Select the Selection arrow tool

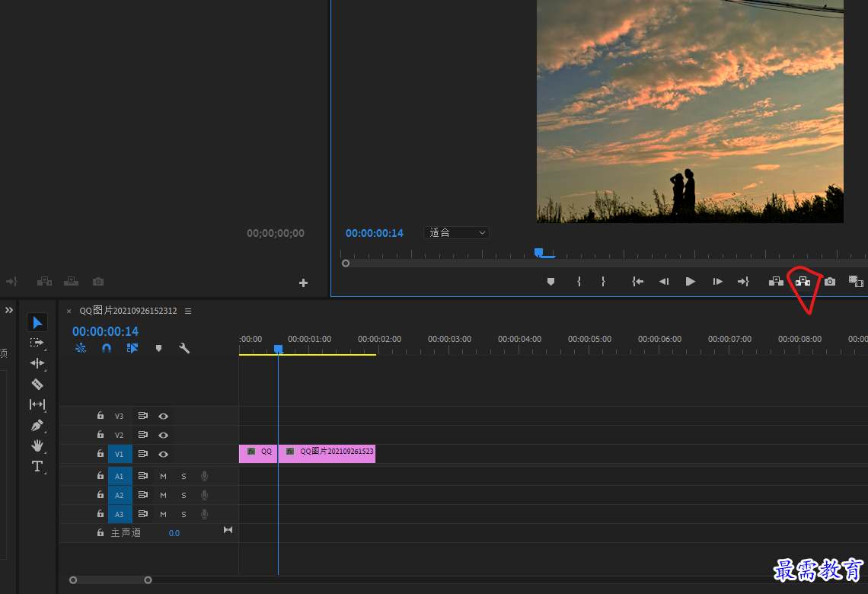37,322
